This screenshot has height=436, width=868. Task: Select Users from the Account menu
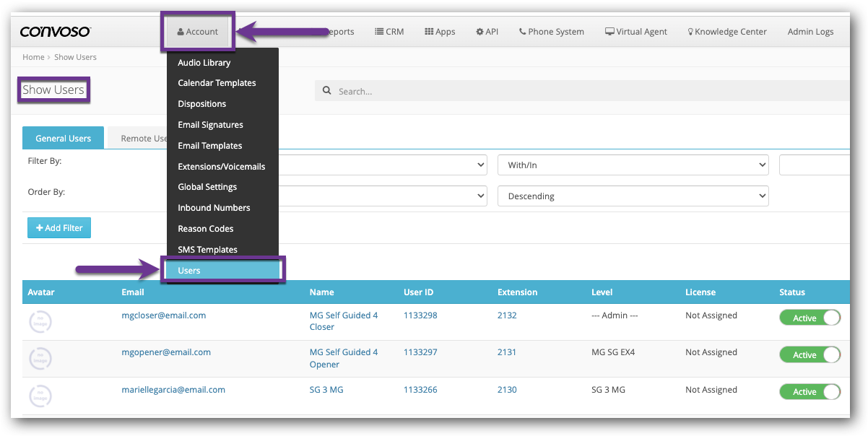click(x=223, y=270)
